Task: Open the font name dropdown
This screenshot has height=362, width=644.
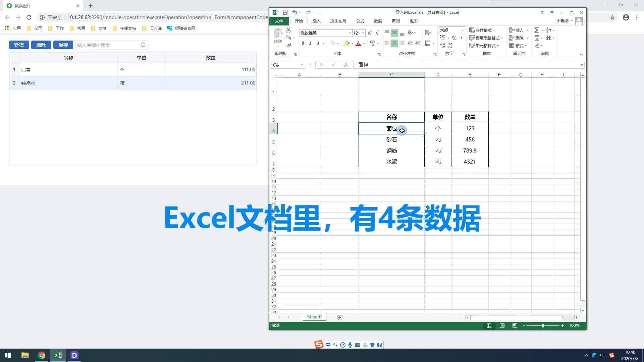Action: click(x=350, y=33)
